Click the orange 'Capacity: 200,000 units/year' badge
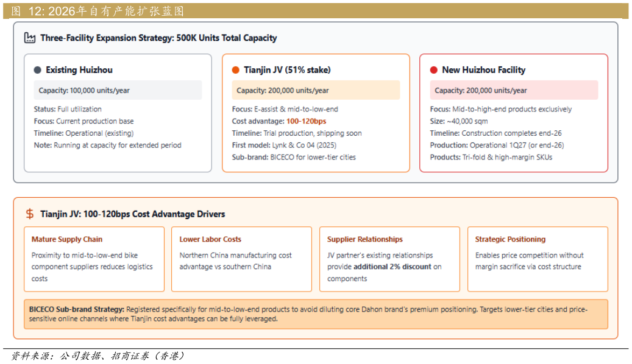 [x=316, y=91]
